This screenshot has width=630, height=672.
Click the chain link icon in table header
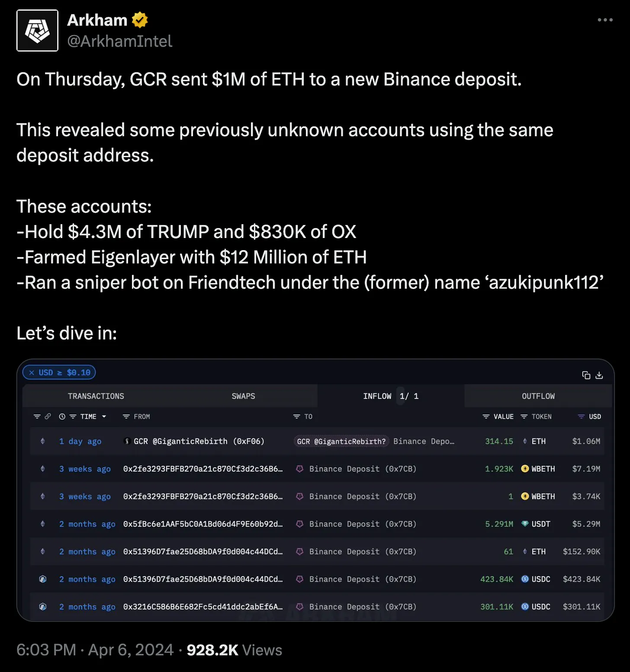point(48,416)
